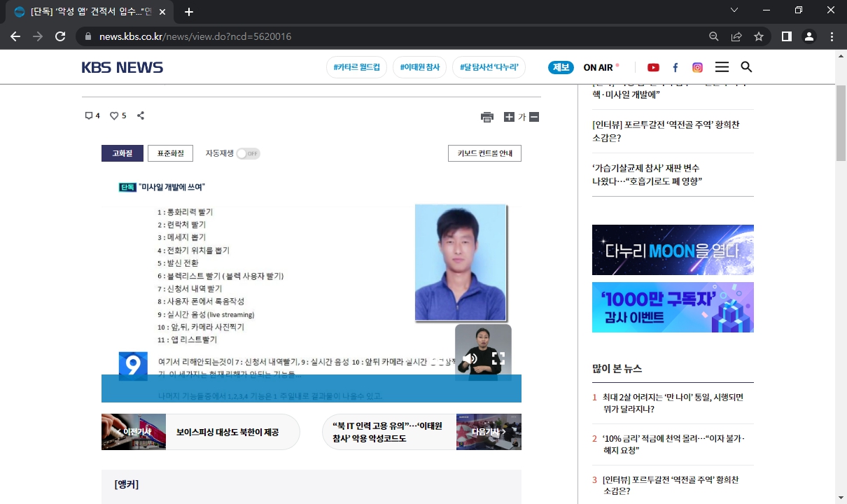
Task: Open a new browser tab
Action: [x=189, y=12]
